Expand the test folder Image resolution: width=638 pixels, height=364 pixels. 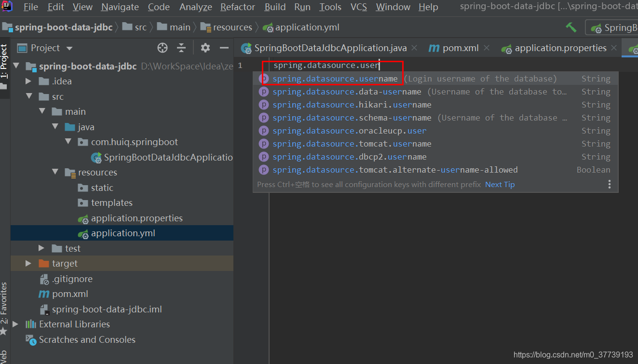point(42,248)
